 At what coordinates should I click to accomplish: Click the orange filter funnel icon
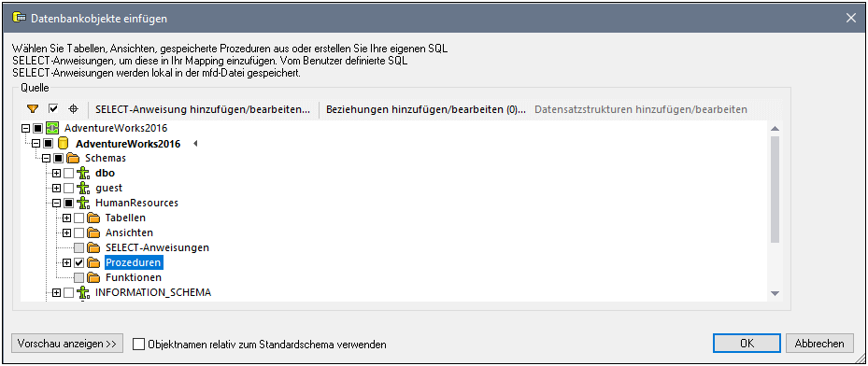click(x=33, y=109)
